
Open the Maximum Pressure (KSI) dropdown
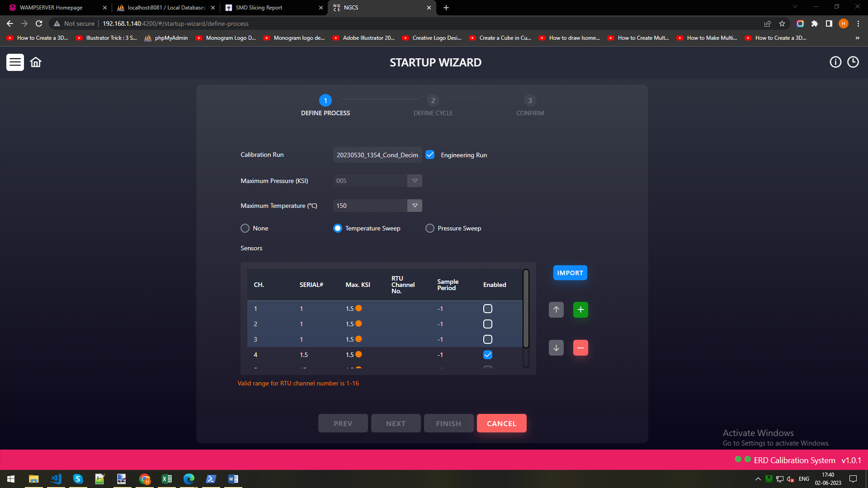coord(415,181)
